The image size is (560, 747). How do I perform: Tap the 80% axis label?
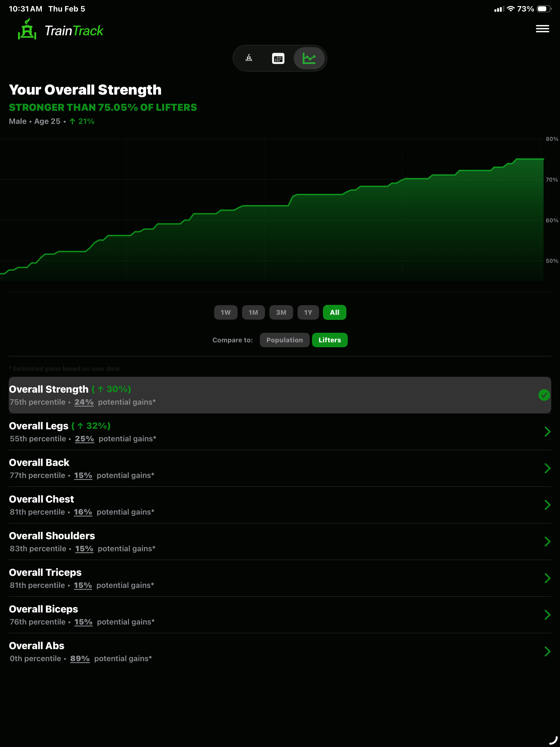coord(552,139)
